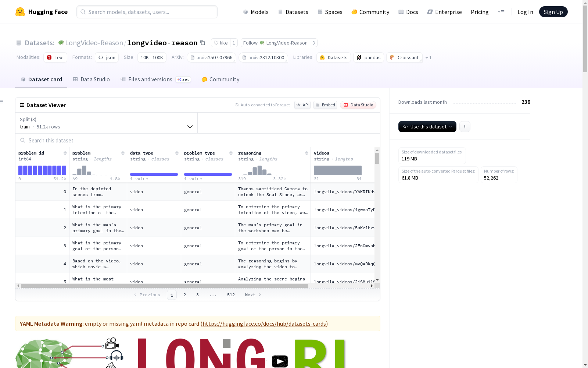The width and height of the screenshot is (588, 368).
Task: Click the problem_id histogram range bar
Action: tap(42, 170)
